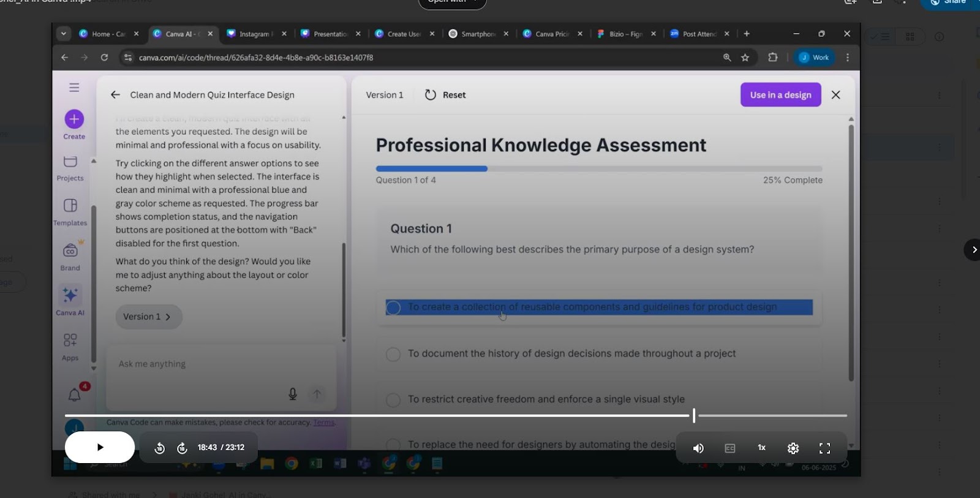Switch to Post Attendee browser tab

tap(699, 34)
